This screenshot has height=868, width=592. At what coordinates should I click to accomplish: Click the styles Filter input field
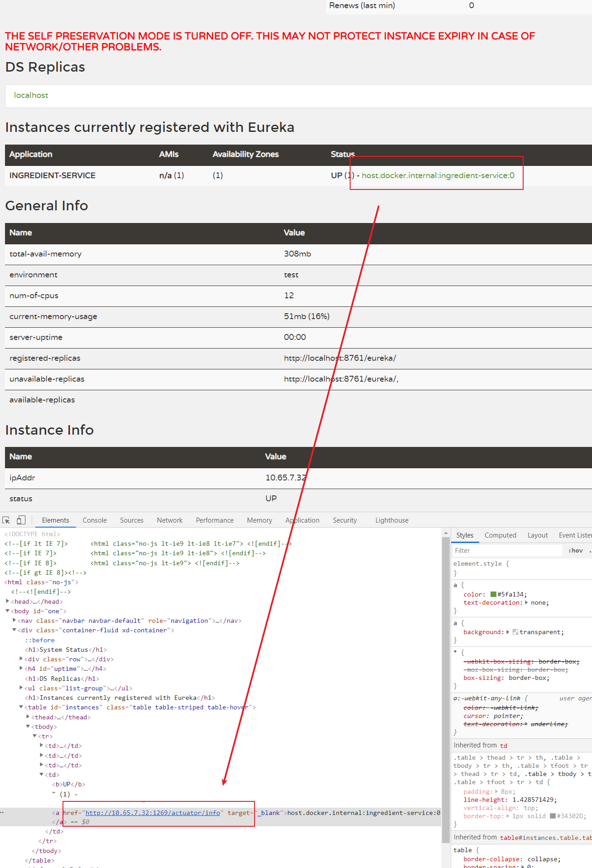507,551
